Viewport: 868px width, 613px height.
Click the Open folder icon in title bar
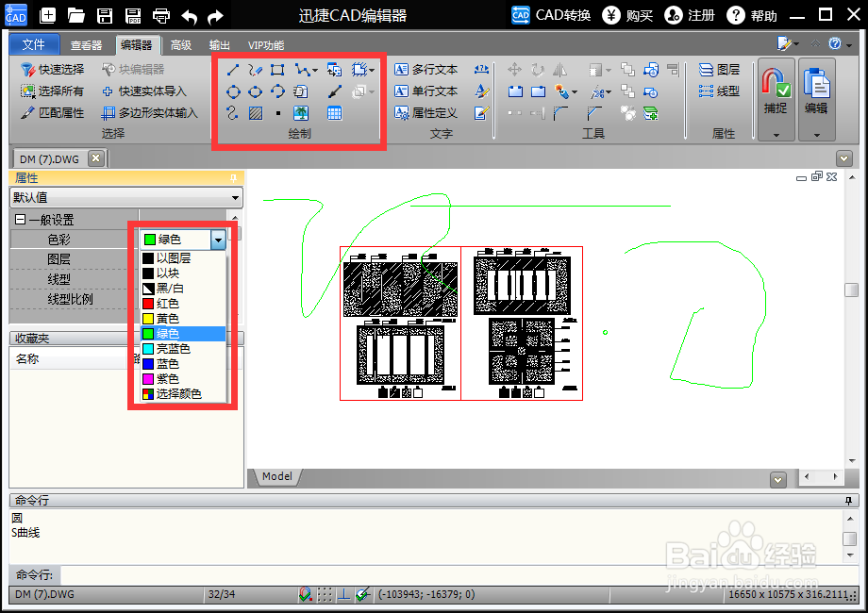[x=75, y=15]
